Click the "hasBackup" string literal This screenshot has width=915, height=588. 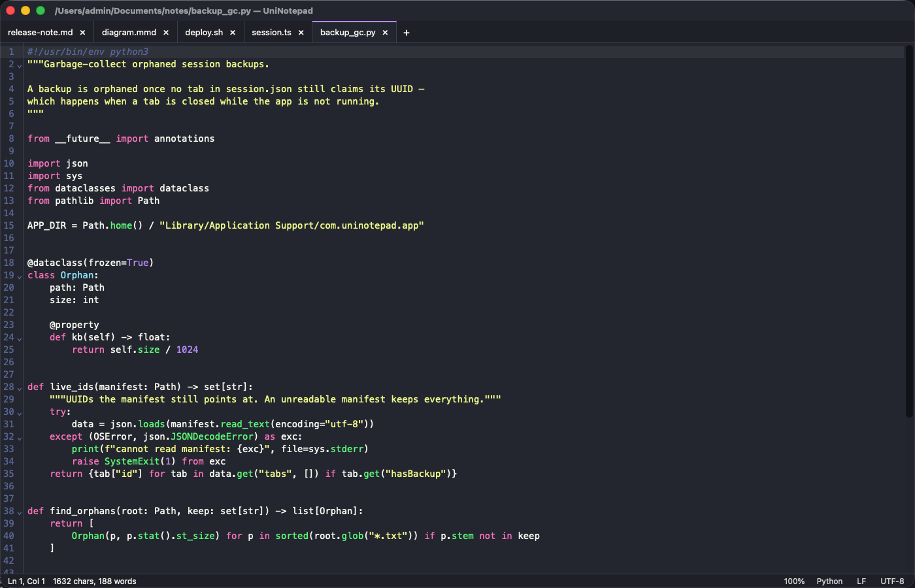pyautogui.click(x=416, y=474)
